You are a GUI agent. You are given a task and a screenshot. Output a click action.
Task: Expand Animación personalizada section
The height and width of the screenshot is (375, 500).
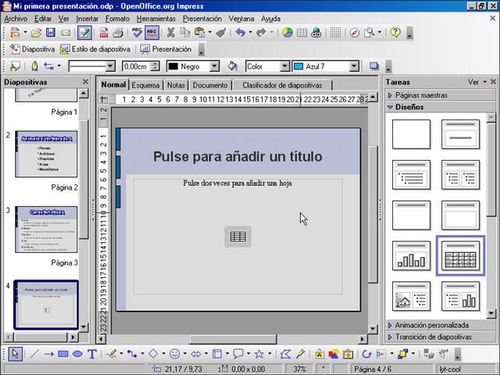point(432,325)
